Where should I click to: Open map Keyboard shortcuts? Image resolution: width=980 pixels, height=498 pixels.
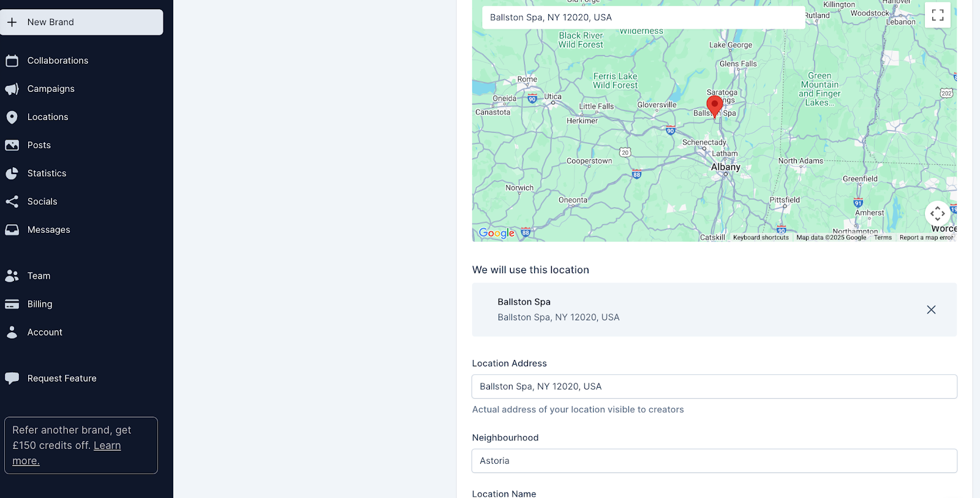pyautogui.click(x=761, y=238)
